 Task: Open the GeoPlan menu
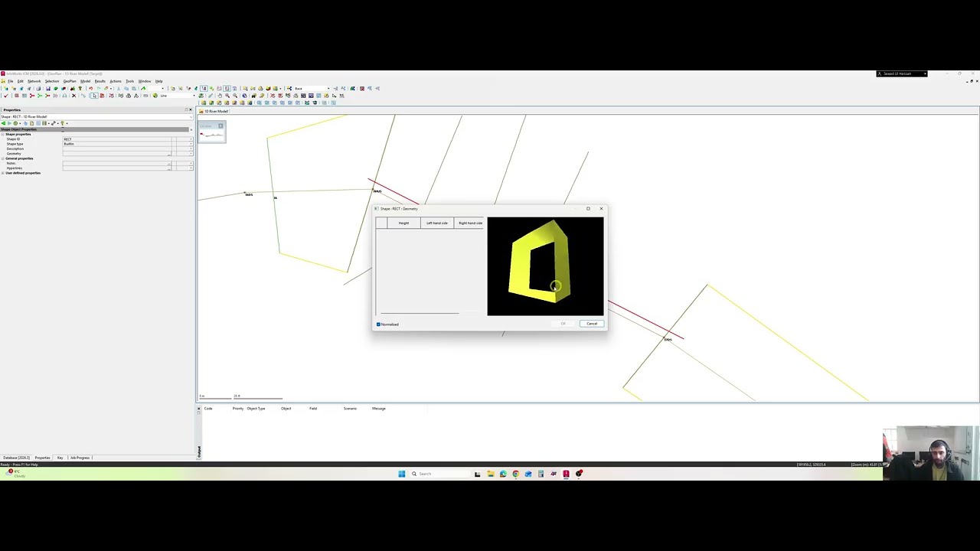(x=70, y=81)
